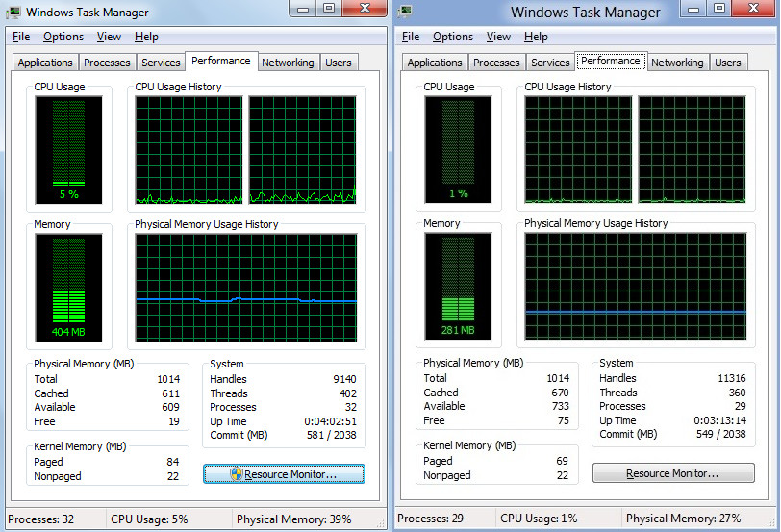Viewport: 781px width, 532px height.
Task: Click status bar 'CPU Usage: 5%'
Action: pyautogui.click(x=149, y=519)
